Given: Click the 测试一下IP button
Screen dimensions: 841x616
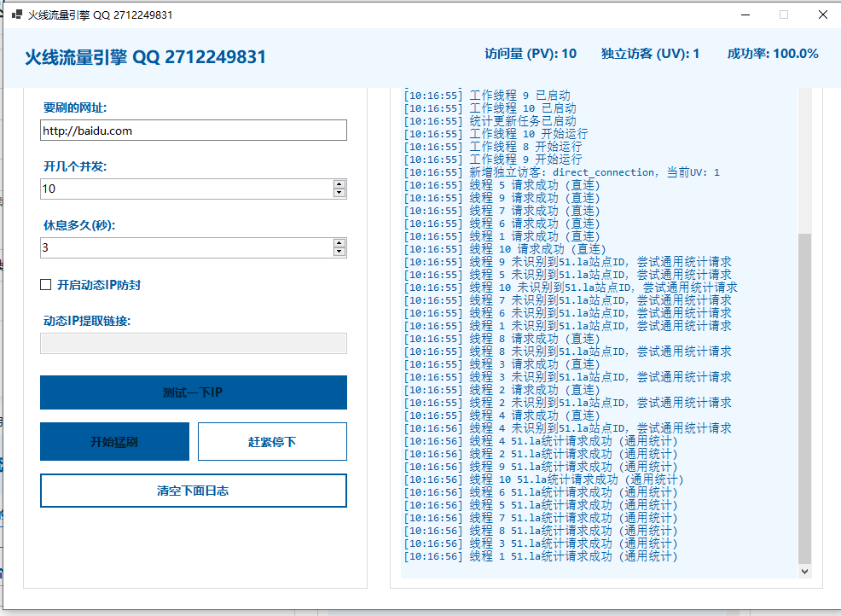Looking at the screenshot, I should pyautogui.click(x=194, y=392).
